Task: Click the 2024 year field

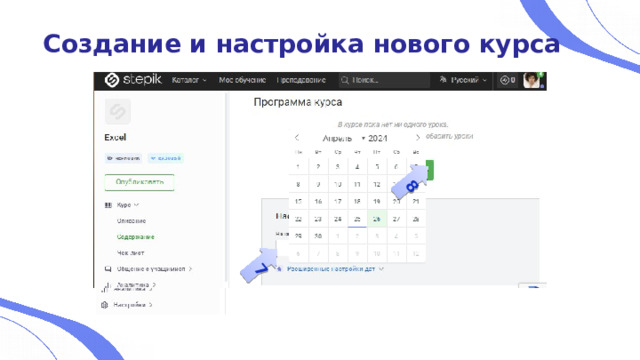Action: 378,138
